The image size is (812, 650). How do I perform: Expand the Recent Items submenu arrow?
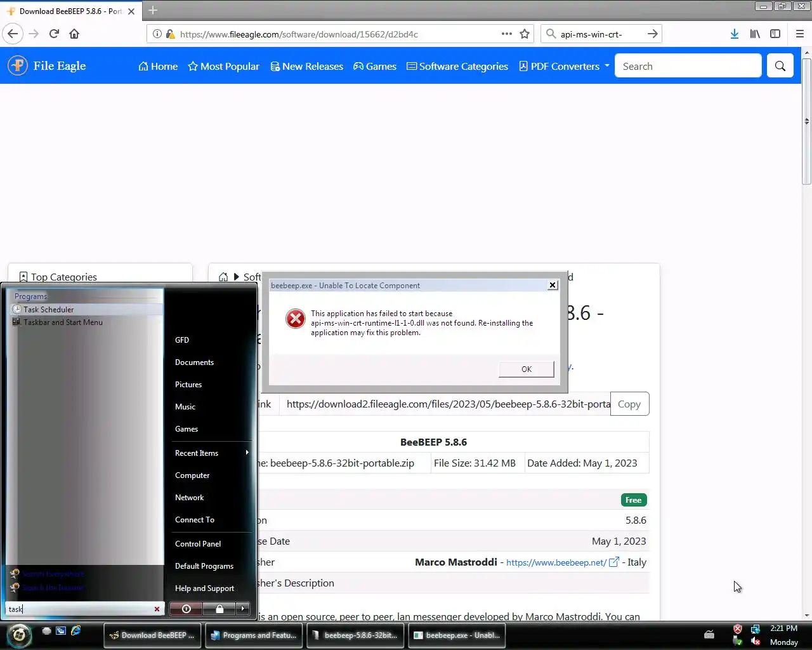coord(247,453)
